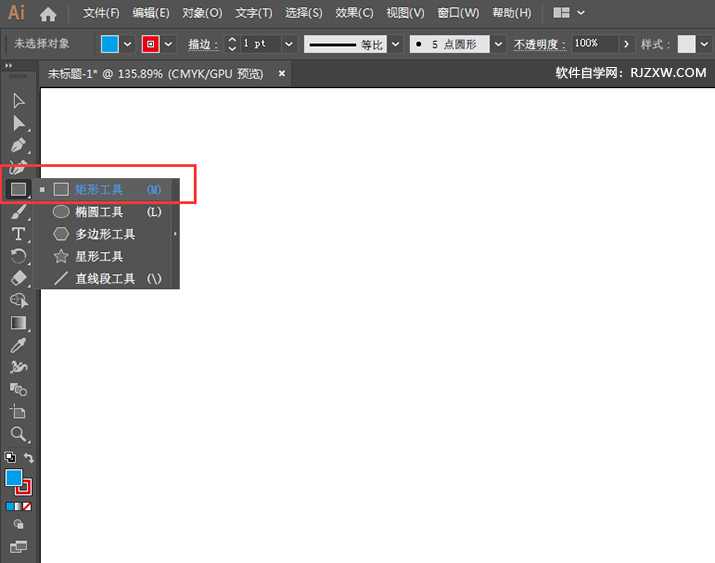Viewport: 715px width, 563px height.
Task: Click the 不透明度 opacity link
Action: [x=539, y=44]
